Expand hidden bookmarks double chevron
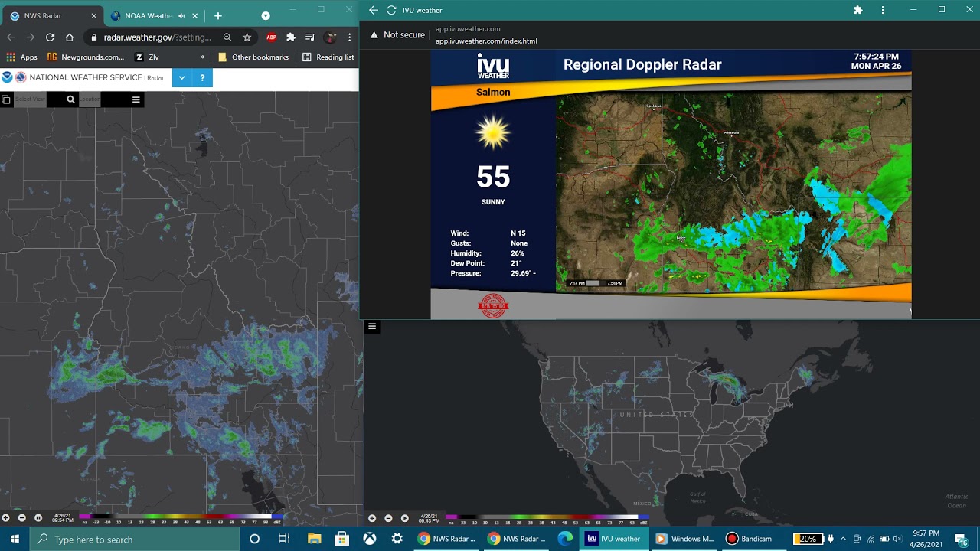The width and height of the screenshot is (980, 551). point(202,57)
